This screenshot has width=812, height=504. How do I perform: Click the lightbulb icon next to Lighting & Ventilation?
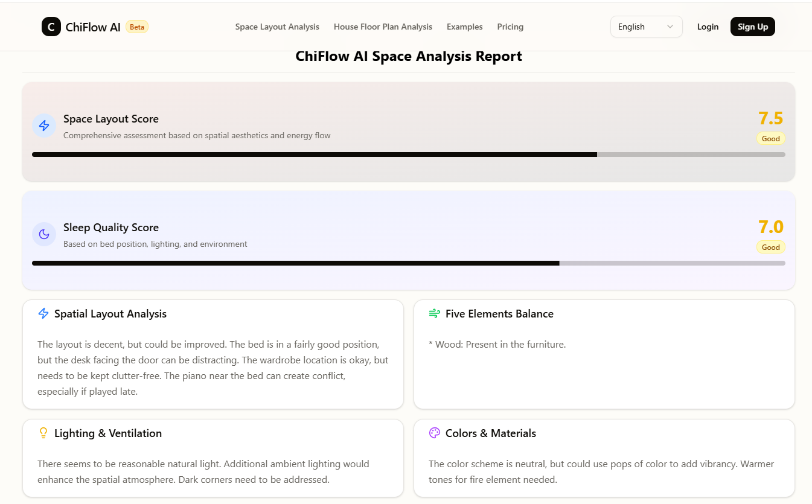click(43, 433)
